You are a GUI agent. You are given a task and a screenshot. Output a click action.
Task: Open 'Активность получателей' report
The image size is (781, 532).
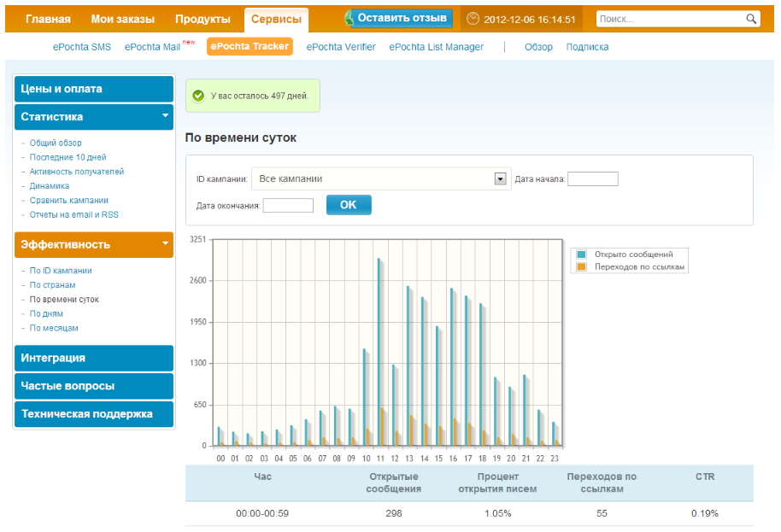[77, 172]
